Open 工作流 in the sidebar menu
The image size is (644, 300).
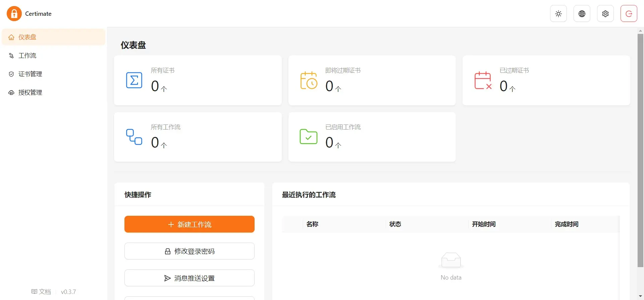(27, 56)
